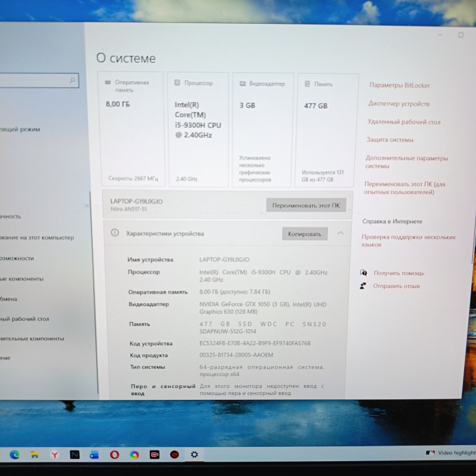Click the Отправить отзыв link
476x476 pixels.
click(396, 286)
